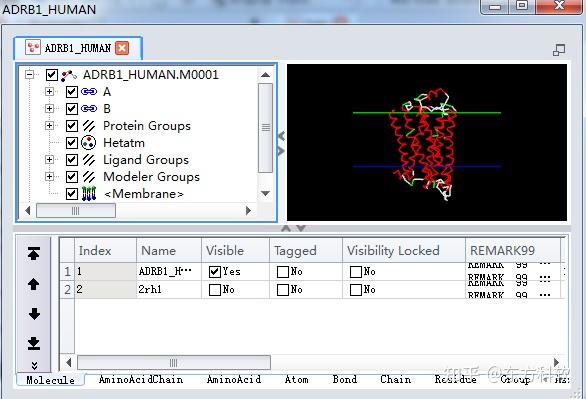586x399 pixels.
Task: Toggle Hetatm checkbox
Action: (72, 143)
